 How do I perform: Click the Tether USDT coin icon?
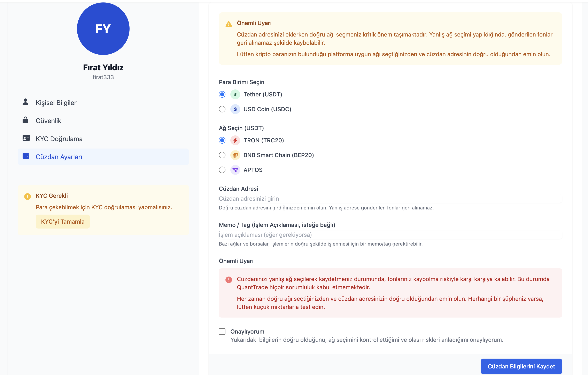[x=235, y=94]
